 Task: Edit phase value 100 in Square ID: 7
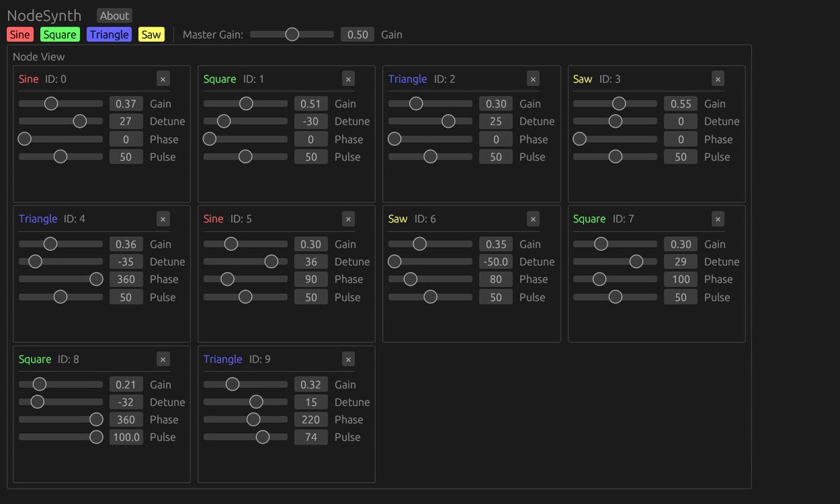pos(680,279)
